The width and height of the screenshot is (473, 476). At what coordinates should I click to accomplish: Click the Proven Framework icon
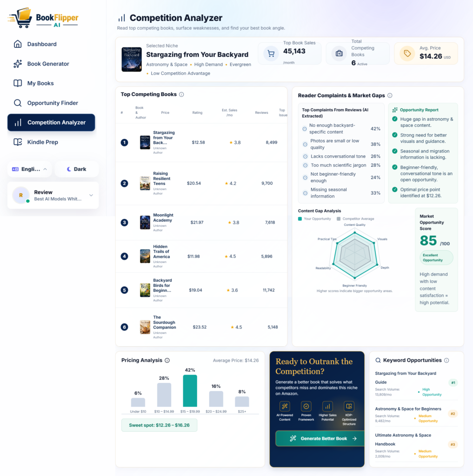[306, 406]
